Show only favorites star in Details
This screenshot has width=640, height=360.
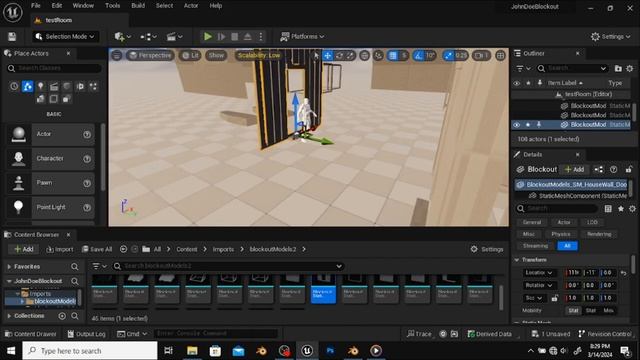click(620, 209)
